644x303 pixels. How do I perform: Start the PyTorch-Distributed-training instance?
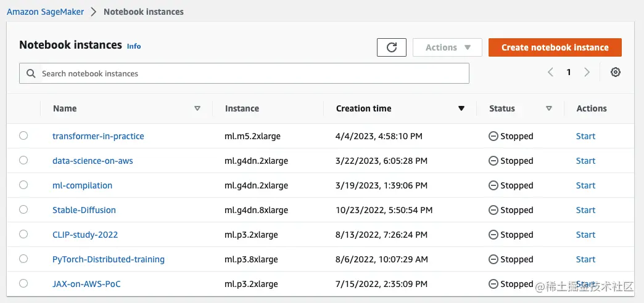pos(585,259)
